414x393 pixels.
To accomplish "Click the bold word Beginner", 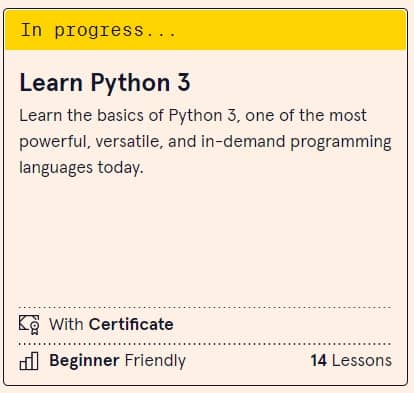I will [84, 361].
